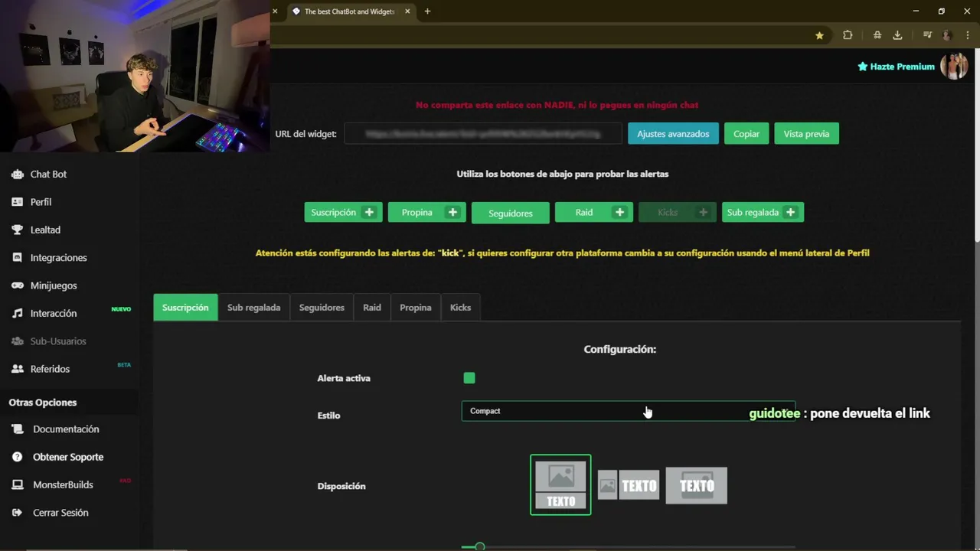Click the Sub-Usuarios people icon
The image size is (980, 551).
[x=17, y=341]
